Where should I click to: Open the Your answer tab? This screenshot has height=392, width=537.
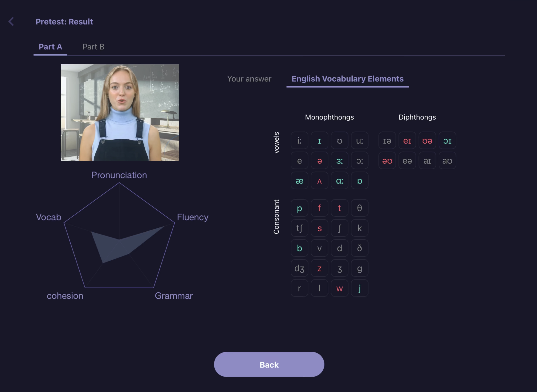pos(249,79)
